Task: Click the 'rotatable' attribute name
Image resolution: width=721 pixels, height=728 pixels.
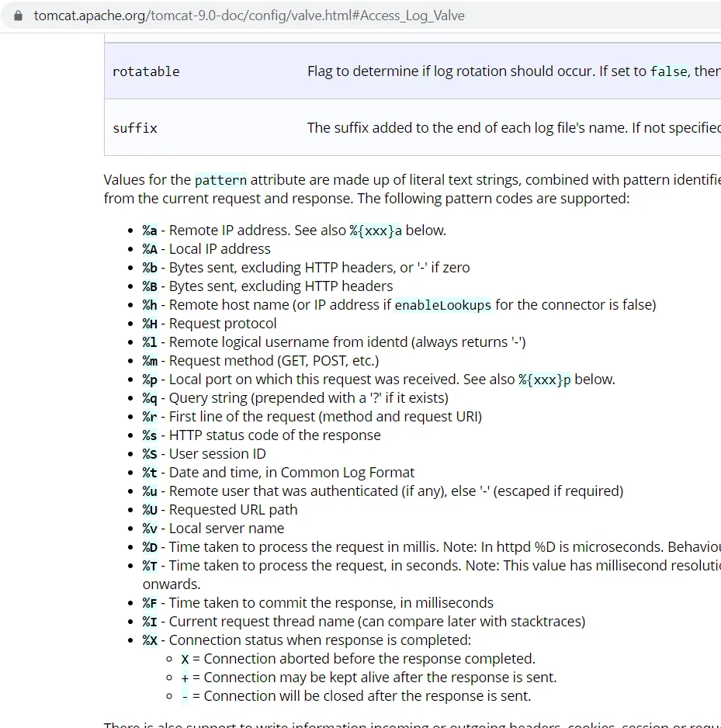Action: [146, 71]
